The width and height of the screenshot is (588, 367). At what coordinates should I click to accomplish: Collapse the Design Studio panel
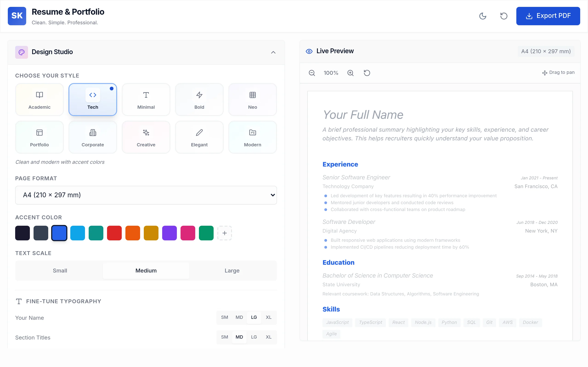pyautogui.click(x=273, y=52)
